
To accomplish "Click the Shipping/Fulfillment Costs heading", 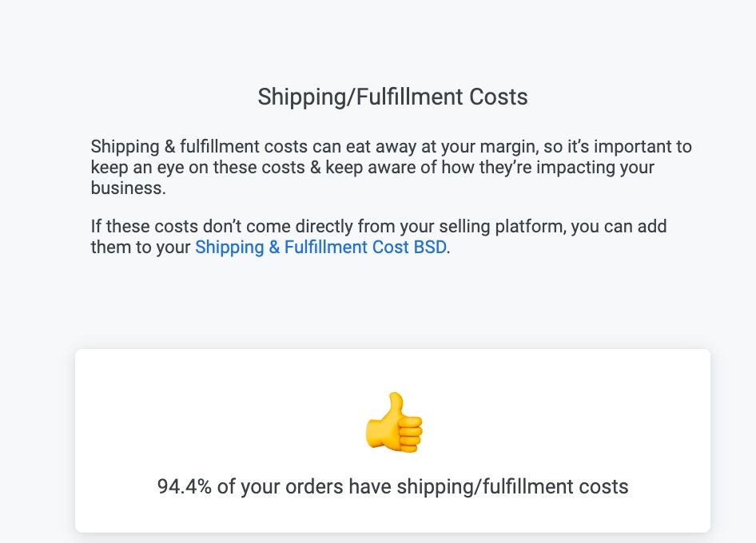I will pyautogui.click(x=392, y=97).
